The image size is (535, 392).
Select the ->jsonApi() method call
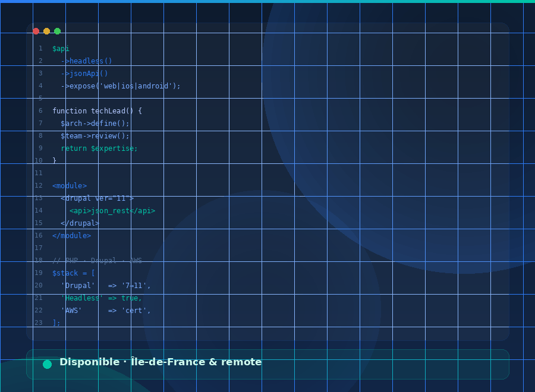click(84, 74)
